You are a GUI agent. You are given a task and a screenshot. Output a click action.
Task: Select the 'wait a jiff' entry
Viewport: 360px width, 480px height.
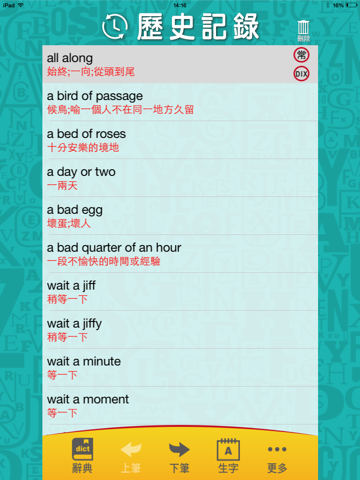tap(180, 292)
